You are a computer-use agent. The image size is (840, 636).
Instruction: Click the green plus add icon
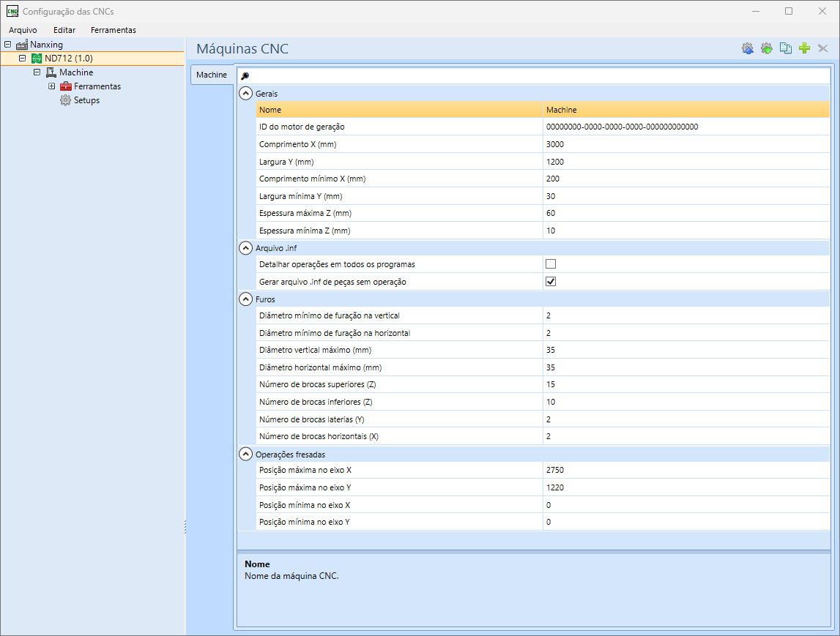[x=804, y=49]
